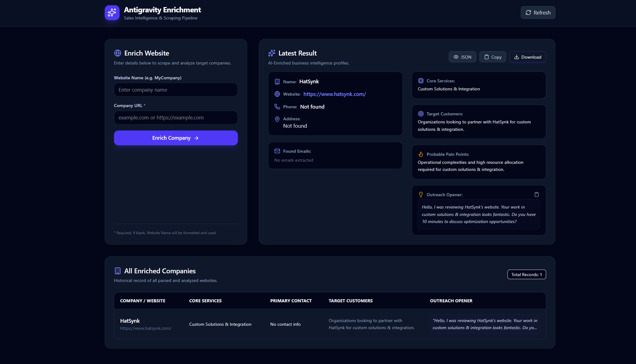This screenshot has width=636, height=364.
Task: Click the arrow icon in Enrich Company button
Action: pos(196,138)
